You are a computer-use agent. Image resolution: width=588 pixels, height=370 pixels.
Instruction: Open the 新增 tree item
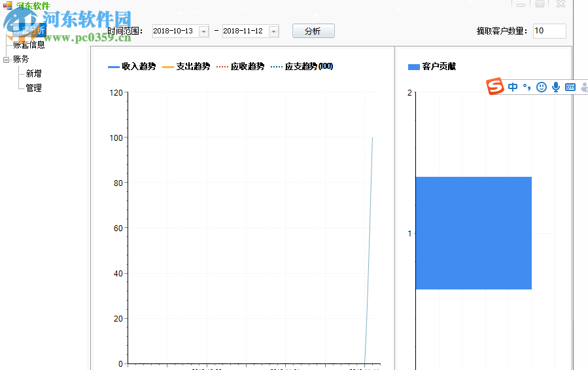[34, 73]
